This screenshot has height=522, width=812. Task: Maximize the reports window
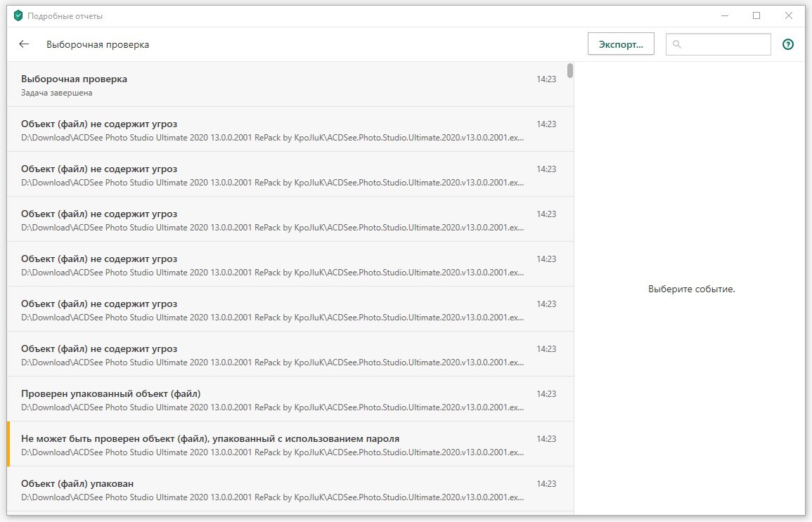pyautogui.click(x=756, y=15)
